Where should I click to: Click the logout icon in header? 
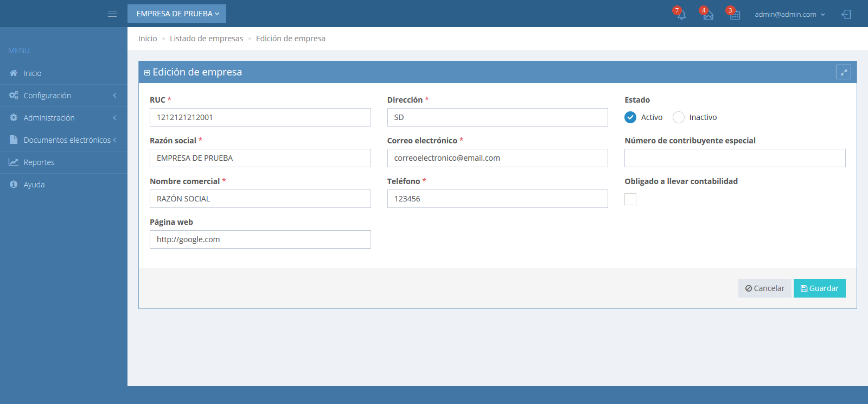click(x=846, y=14)
